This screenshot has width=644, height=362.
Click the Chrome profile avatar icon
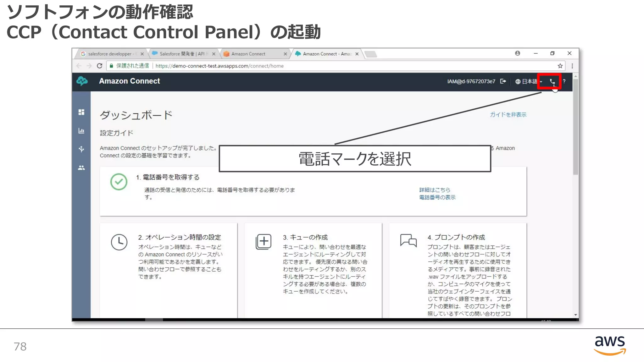pos(518,53)
